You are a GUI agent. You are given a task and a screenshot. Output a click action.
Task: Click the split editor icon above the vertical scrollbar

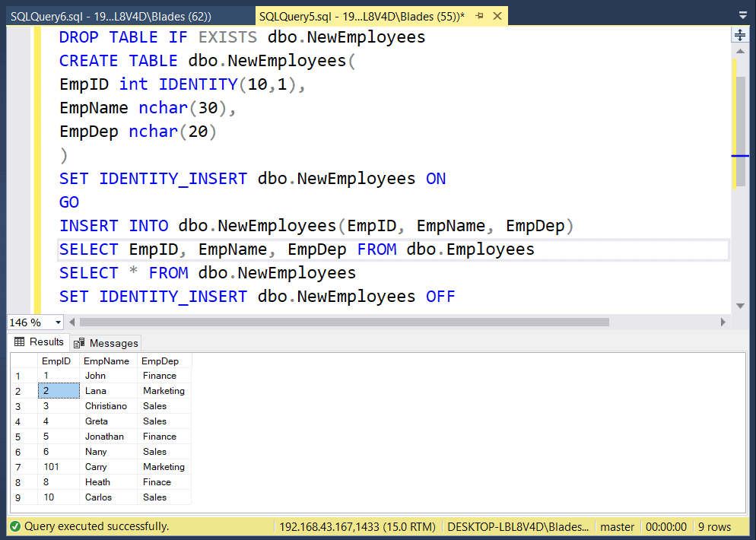[739, 33]
